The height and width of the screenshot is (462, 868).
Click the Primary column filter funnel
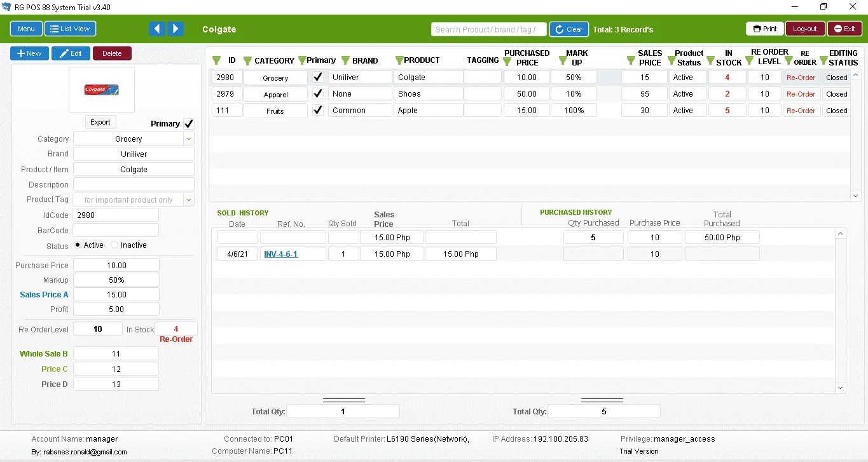point(302,60)
